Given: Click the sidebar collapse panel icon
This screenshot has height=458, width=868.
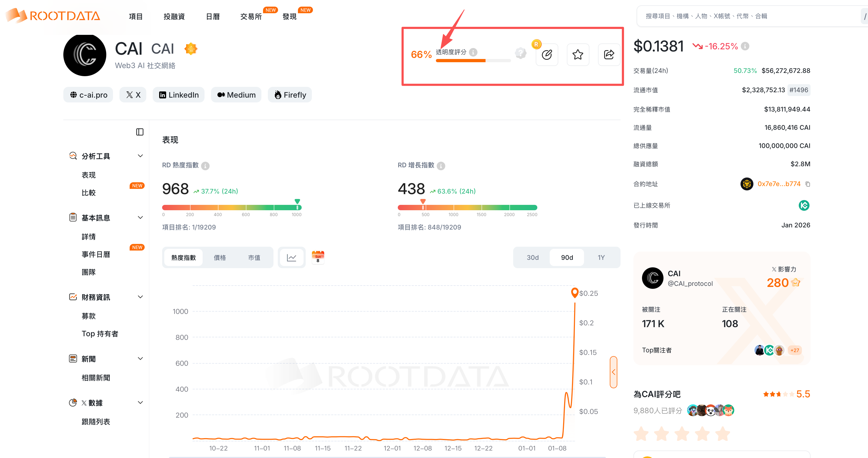Looking at the screenshot, I should (140, 132).
